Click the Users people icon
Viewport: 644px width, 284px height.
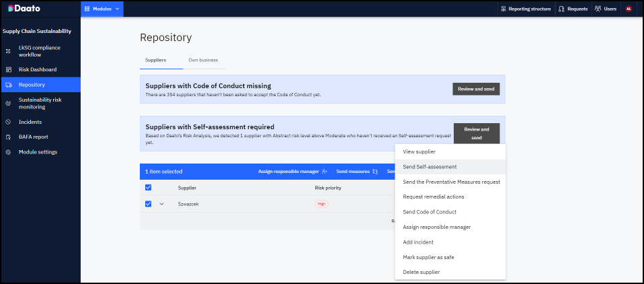click(x=598, y=9)
